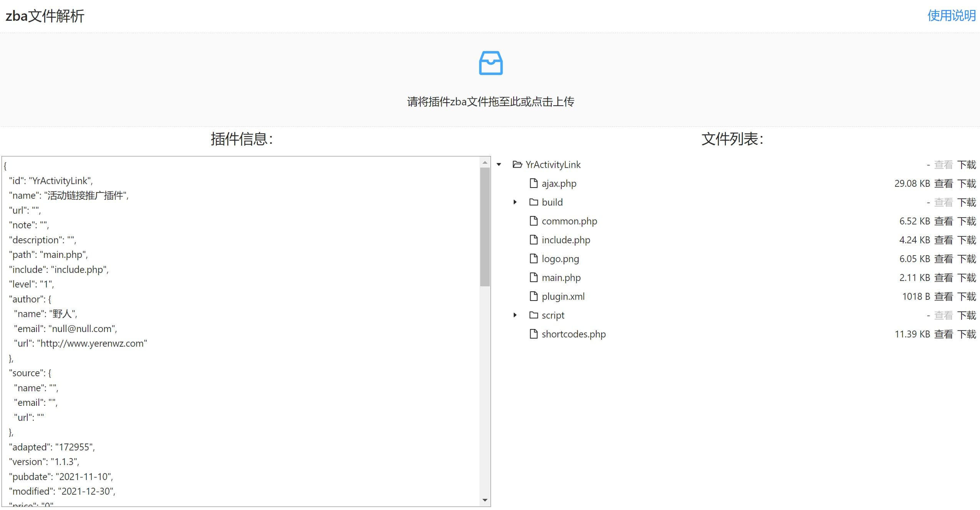The width and height of the screenshot is (980, 510).
Task: Download the main.php file
Action: (x=967, y=278)
